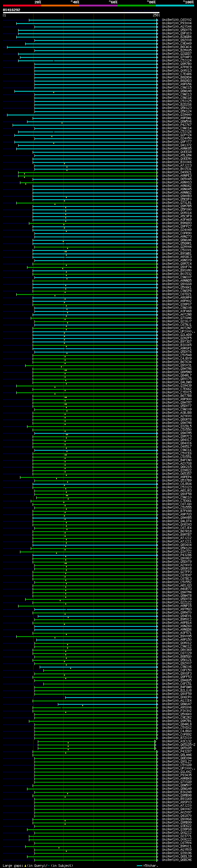Click the white query sequence bar
Screen dimensions: 197x868
(81, 12)
